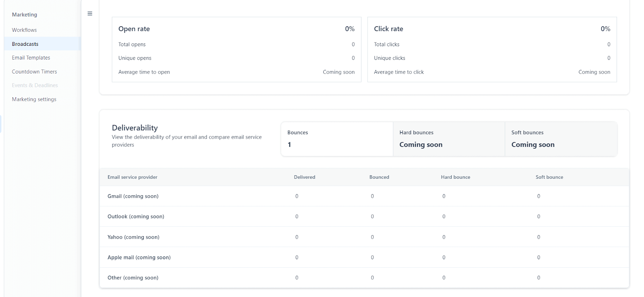This screenshot has width=644, height=297.
Task: Select the Bounces stat tile
Action: [x=336, y=139]
